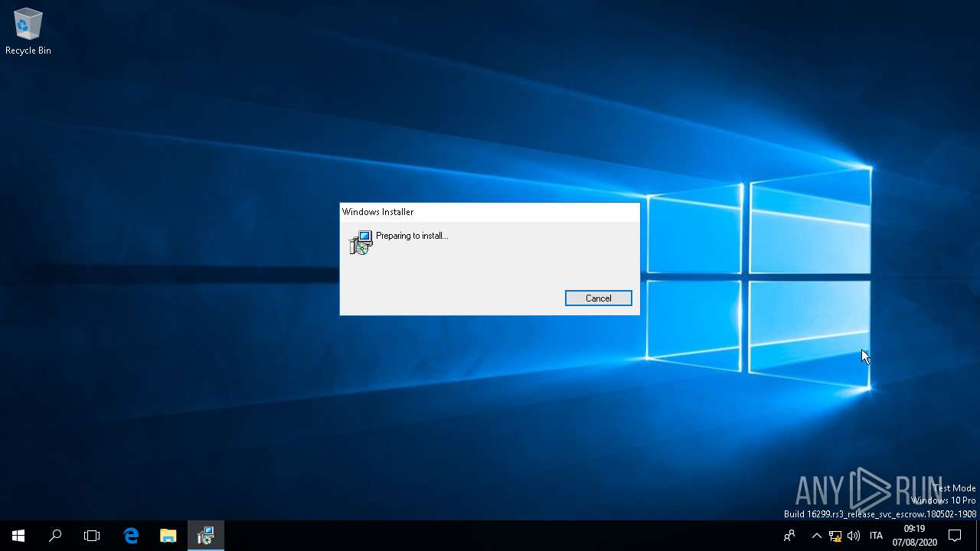This screenshot has width=980, height=551.
Task: Open volume control speaker icon
Action: pyautogui.click(x=854, y=536)
